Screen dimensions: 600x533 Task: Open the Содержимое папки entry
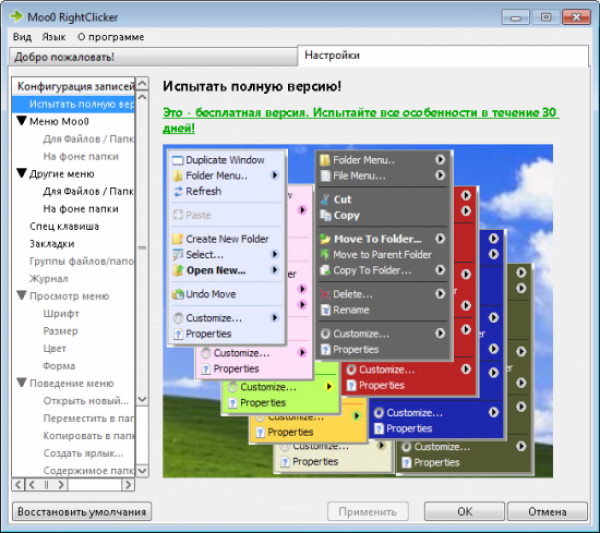point(88,471)
